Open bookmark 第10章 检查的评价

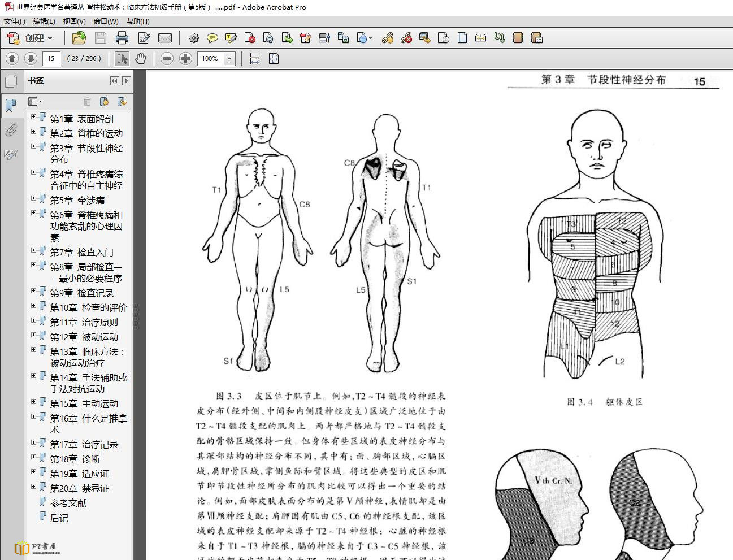(x=89, y=308)
